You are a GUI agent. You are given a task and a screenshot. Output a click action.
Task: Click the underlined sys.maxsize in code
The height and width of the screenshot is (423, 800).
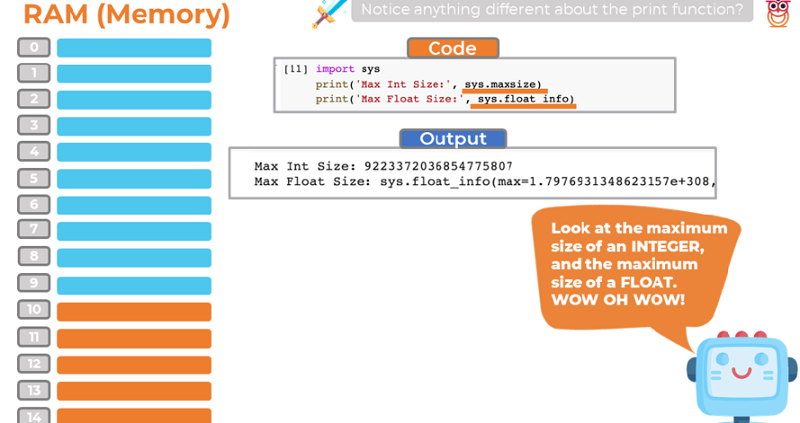[503, 84]
